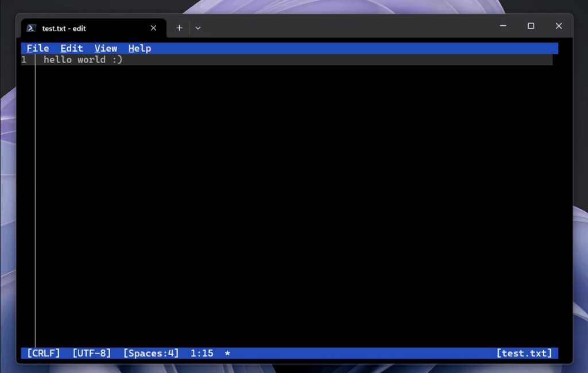Click the 1:15 cursor position indicator
Image resolution: width=588 pixels, height=373 pixels.
(202, 353)
